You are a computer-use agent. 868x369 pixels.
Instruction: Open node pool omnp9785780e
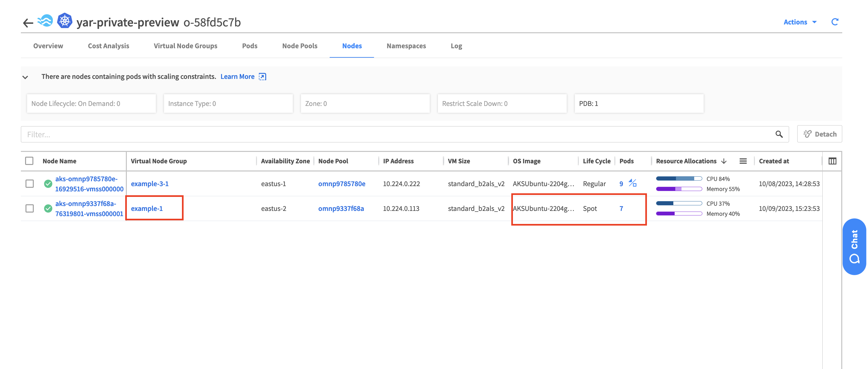(x=342, y=184)
